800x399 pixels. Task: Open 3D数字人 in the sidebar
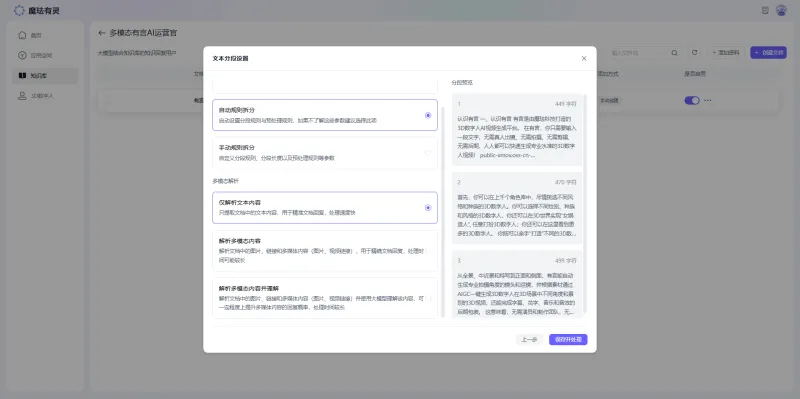coord(46,95)
